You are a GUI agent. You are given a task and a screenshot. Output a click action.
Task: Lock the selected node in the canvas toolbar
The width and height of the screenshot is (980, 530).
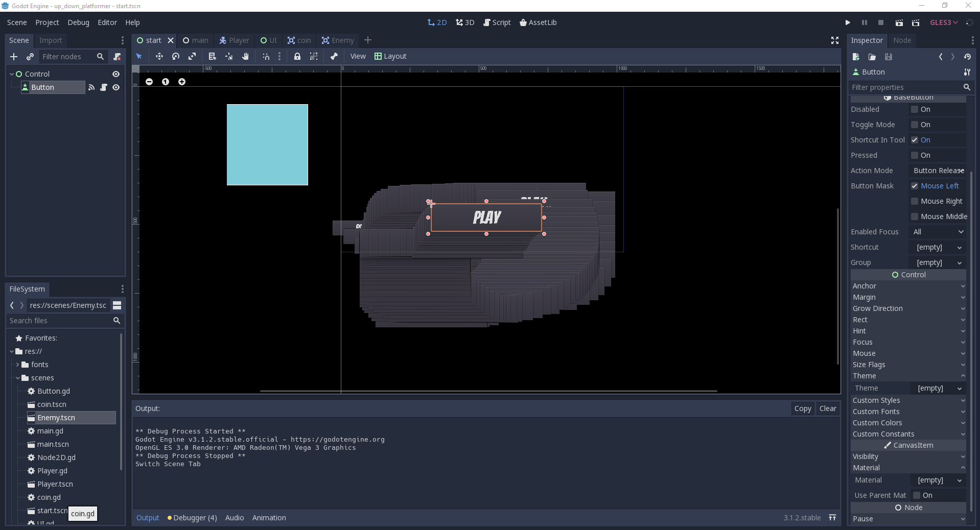(298, 56)
